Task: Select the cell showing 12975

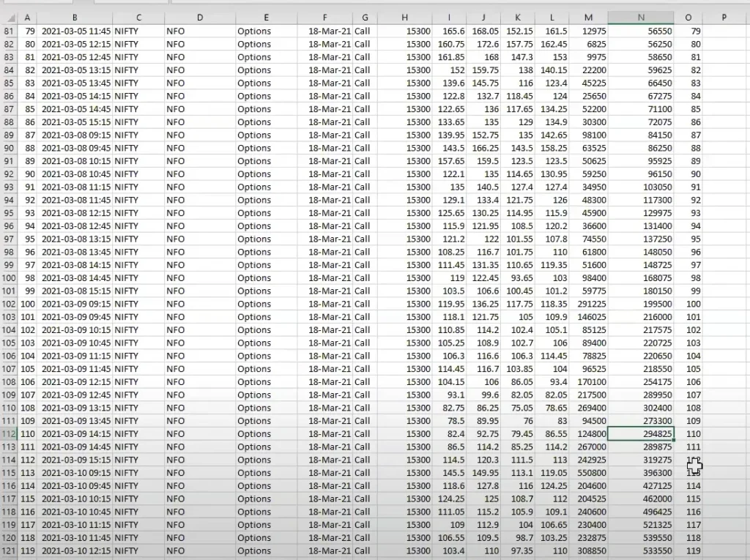Action: click(589, 31)
